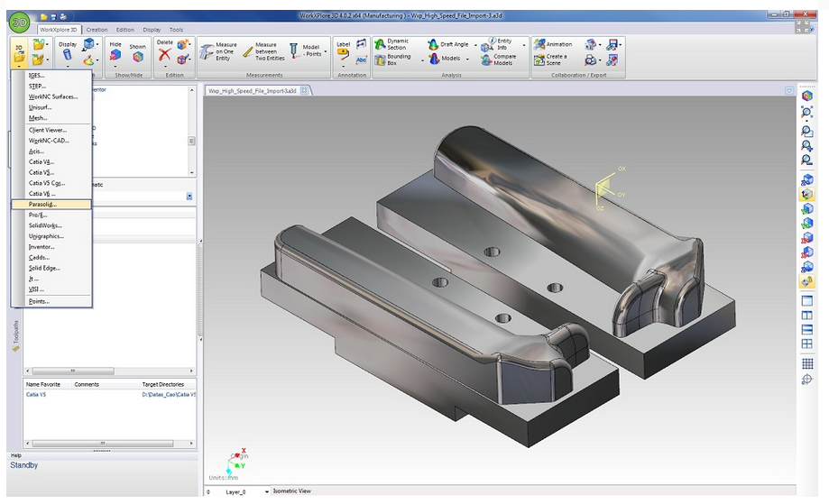Click the Delete tool icon
The width and height of the screenshot is (829, 504).
[x=164, y=55]
